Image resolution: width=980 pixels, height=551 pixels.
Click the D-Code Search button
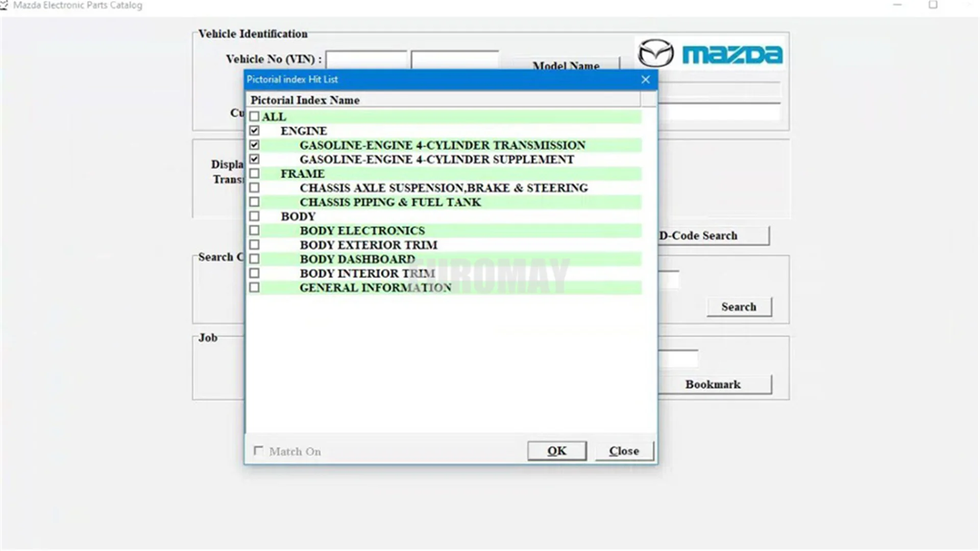click(x=714, y=236)
